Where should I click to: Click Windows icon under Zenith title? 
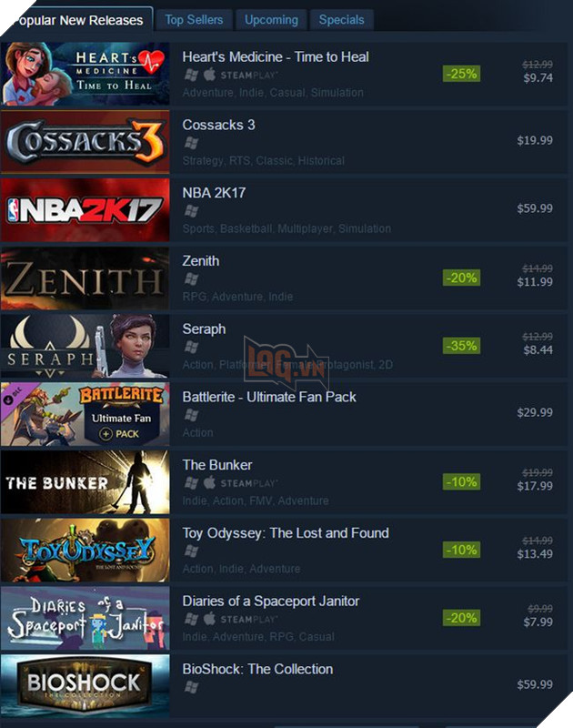pyautogui.click(x=191, y=279)
